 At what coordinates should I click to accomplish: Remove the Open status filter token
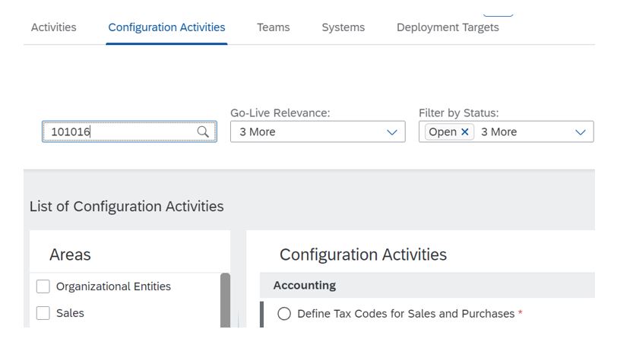(x=464, y=132)
